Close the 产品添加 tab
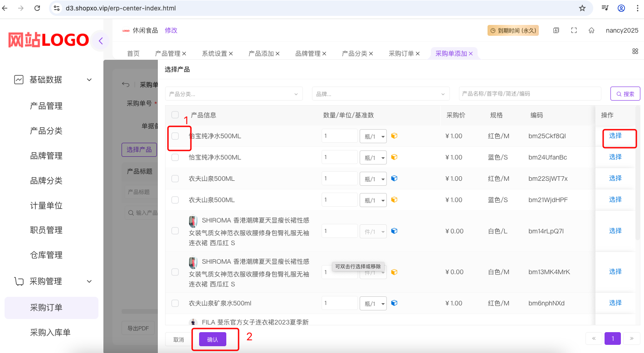Viewport: 644px width, 353px height. [278, 53]
